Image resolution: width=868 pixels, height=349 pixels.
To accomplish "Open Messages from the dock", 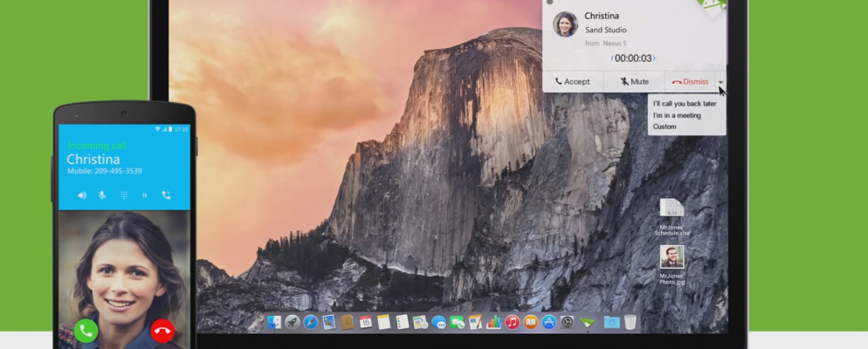I will (x=438, y=323).
